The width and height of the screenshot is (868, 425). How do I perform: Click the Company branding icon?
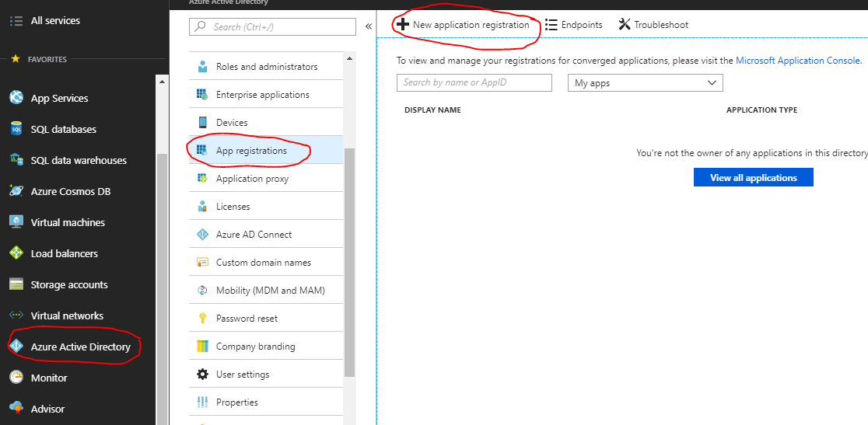[x=202, y=347]
